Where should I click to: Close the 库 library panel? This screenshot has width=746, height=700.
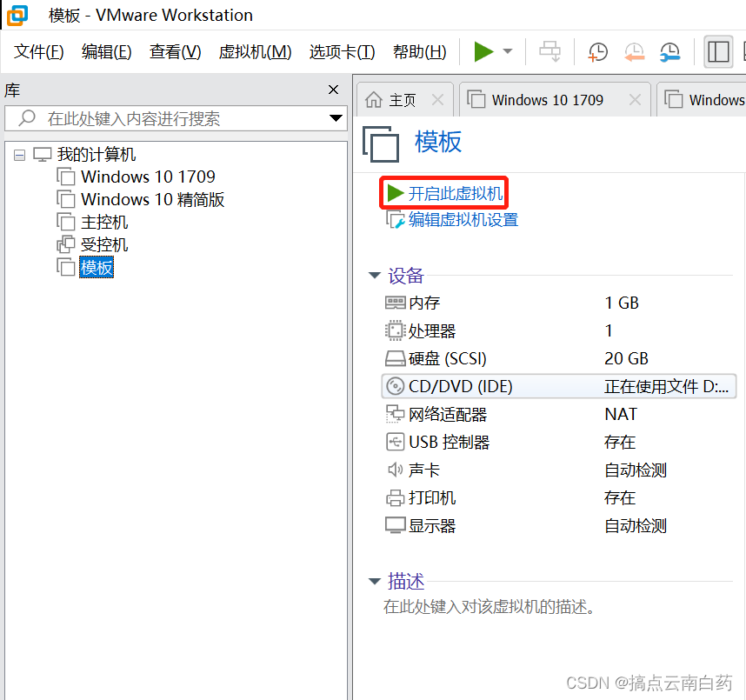pos(334,90)
